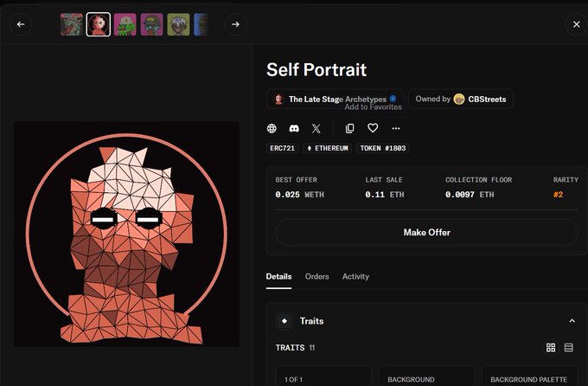Screen dimensions: 588x386
Task: Open the green frog thumbnail on pink
Action: [125, 24]
